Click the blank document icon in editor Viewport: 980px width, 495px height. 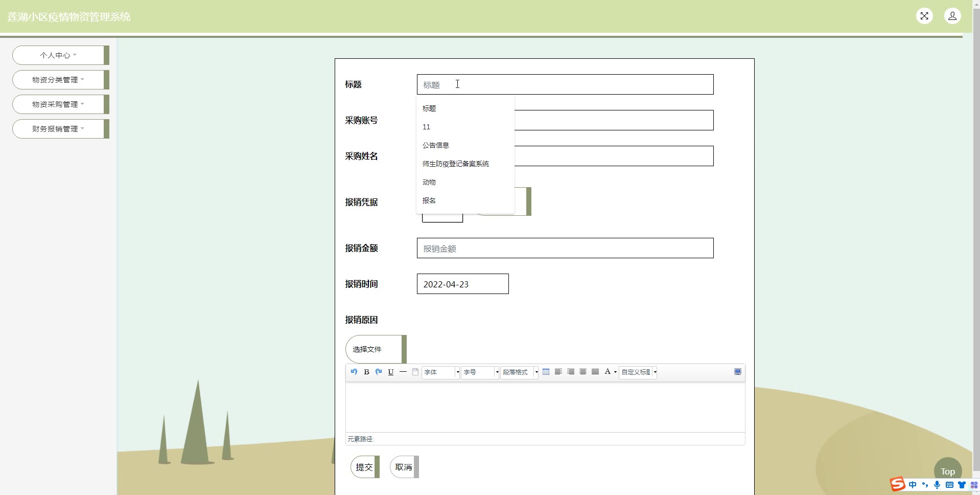(x=415, y=372)
